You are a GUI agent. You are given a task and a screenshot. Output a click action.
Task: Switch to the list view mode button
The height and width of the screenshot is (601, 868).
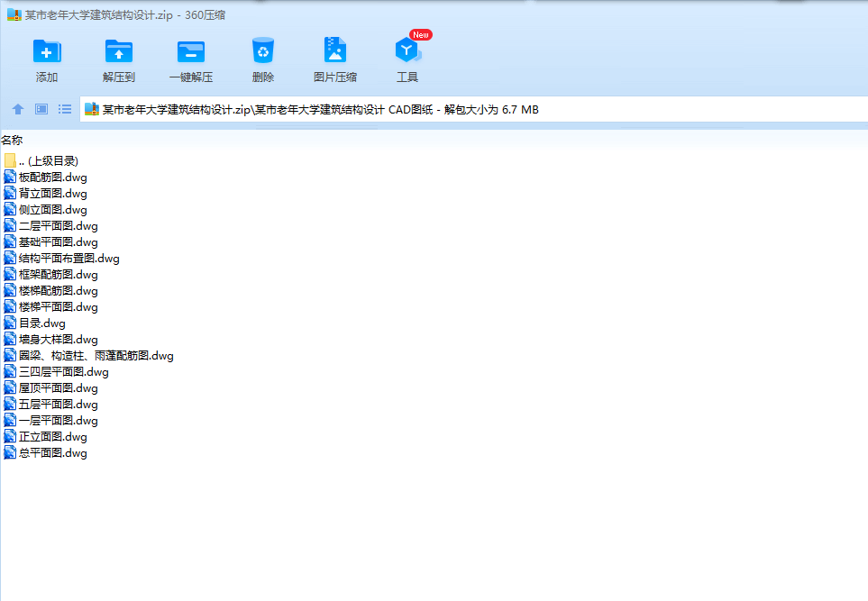65,109
